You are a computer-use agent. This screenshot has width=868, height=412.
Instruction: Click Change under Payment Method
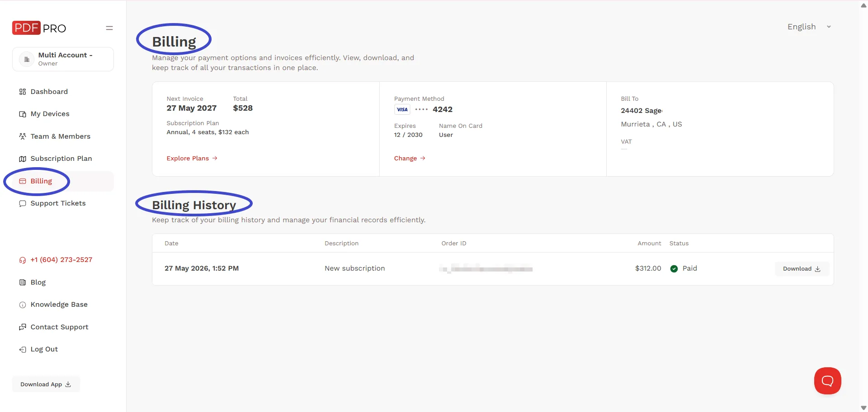410,158
